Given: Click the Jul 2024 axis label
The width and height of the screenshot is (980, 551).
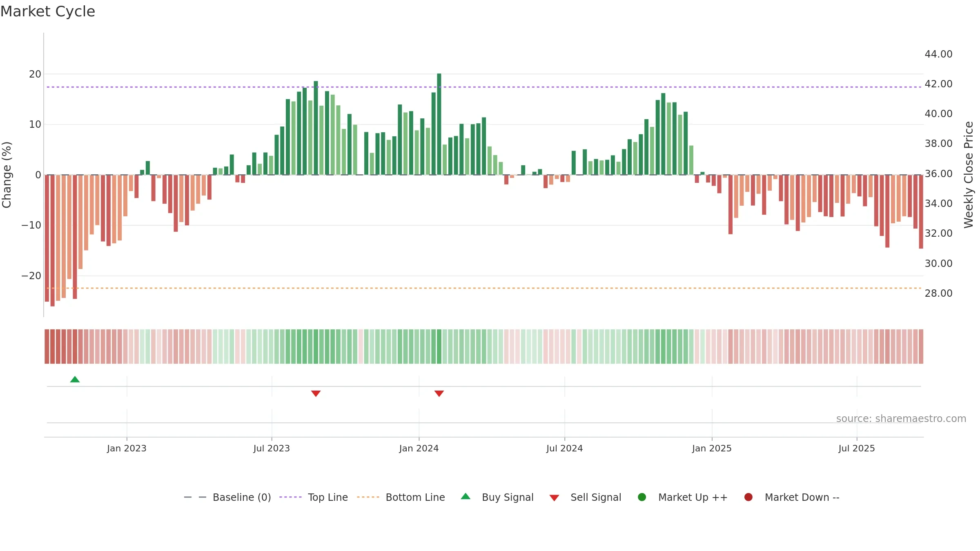Looking at the screenshot, I should click(565, 448).
